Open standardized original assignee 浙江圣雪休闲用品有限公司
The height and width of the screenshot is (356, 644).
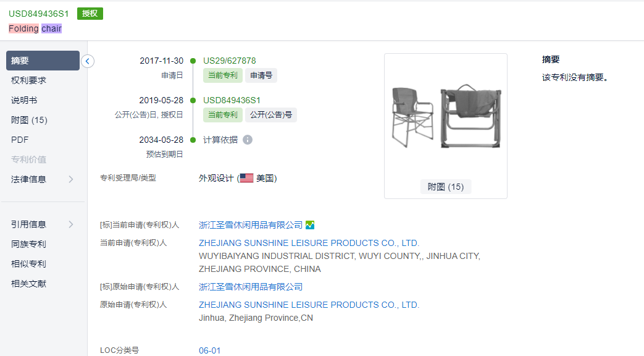[x=251, y=287]
